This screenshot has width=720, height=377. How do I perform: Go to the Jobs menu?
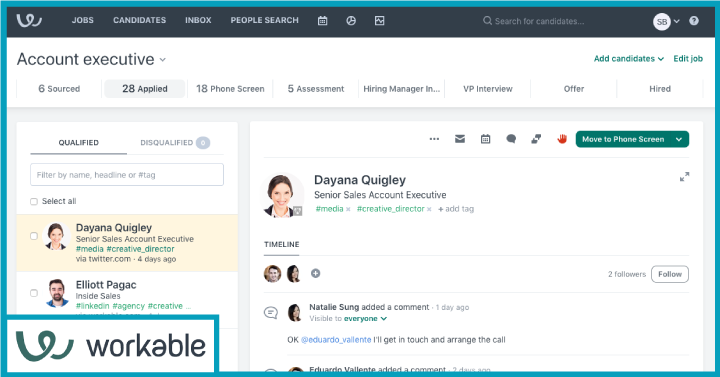tap(83, 20)
